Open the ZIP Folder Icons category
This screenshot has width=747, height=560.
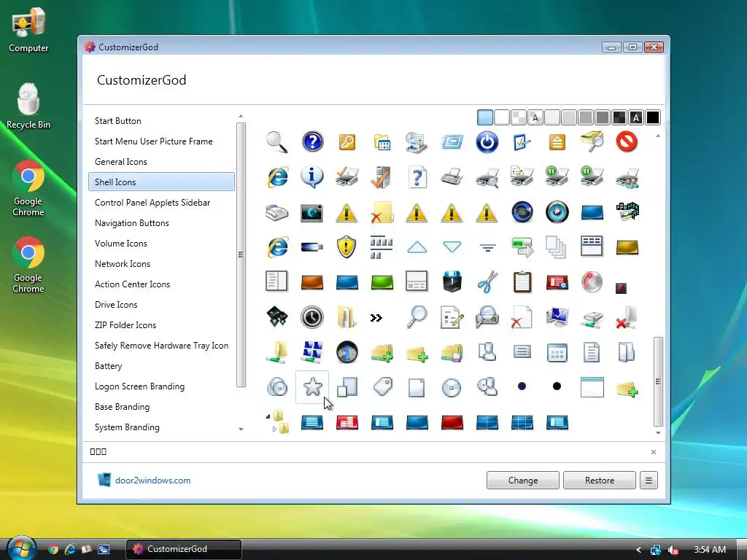tap(161, 325)
